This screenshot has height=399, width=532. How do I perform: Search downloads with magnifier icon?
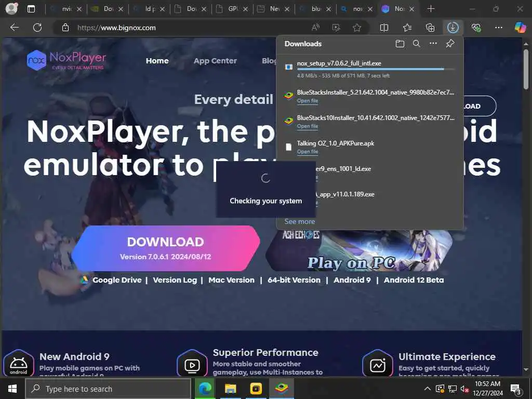coord(417,44)
